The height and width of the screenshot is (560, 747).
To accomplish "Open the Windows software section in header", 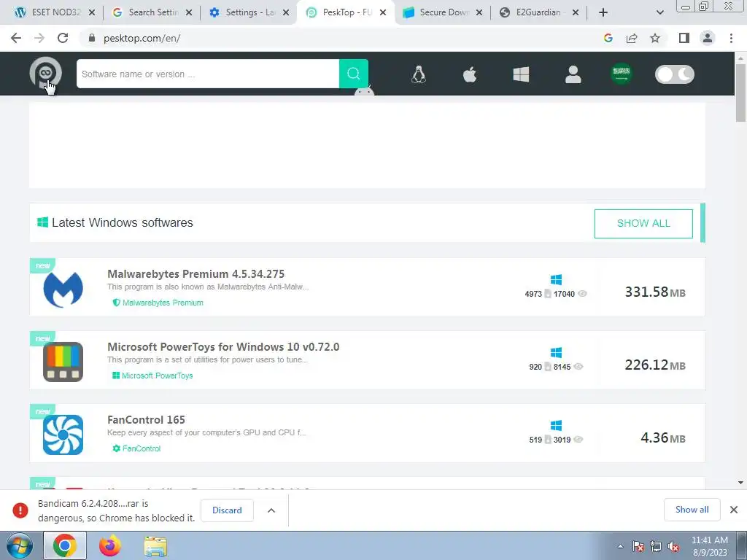I will pos(521,74).
